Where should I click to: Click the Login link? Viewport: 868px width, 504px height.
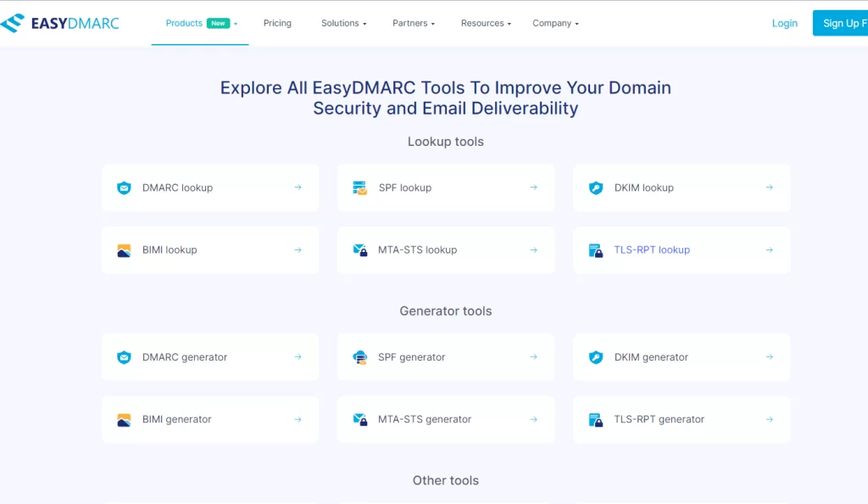784,23
